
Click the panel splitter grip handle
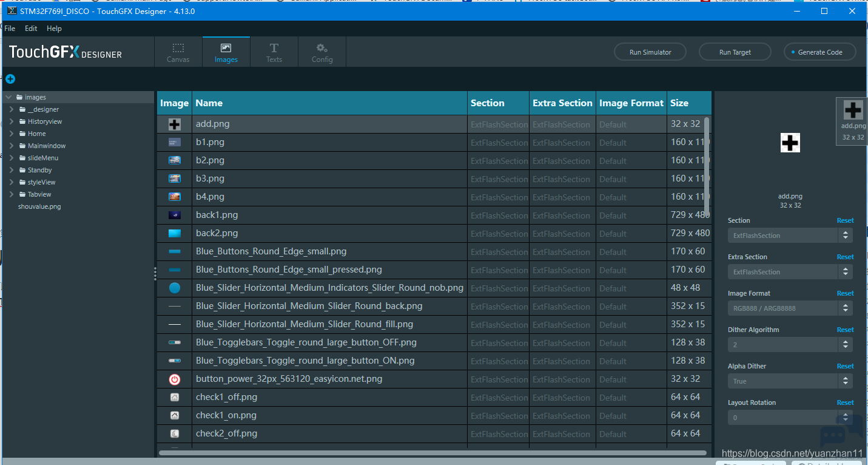click(155, 273)
